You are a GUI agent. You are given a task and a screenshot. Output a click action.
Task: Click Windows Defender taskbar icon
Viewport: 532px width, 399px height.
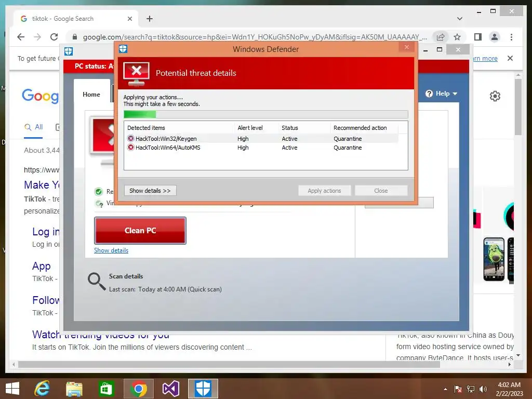click(203, 389)
